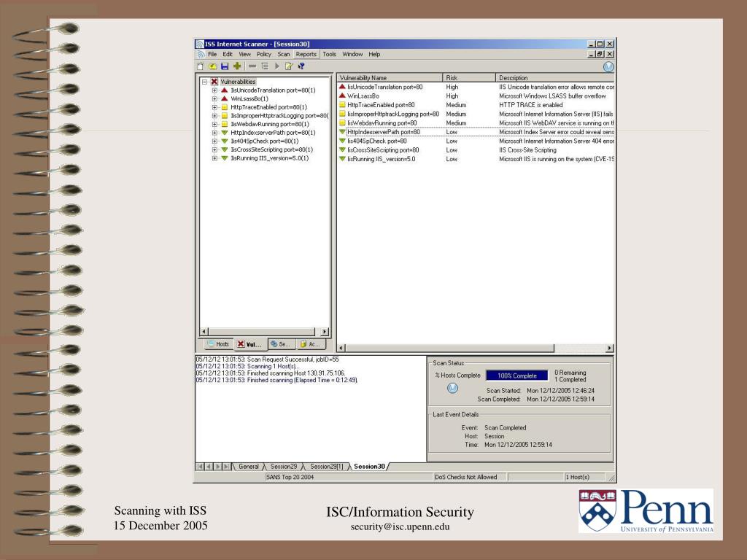This screenshot has width=747, height=560.
Task: Open the Policy menu
Action: click(264, 54)
